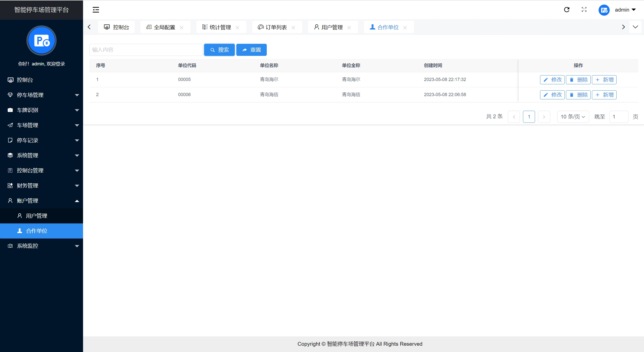
Task: Open the admin user dropdown
Action: pos(625,10)
